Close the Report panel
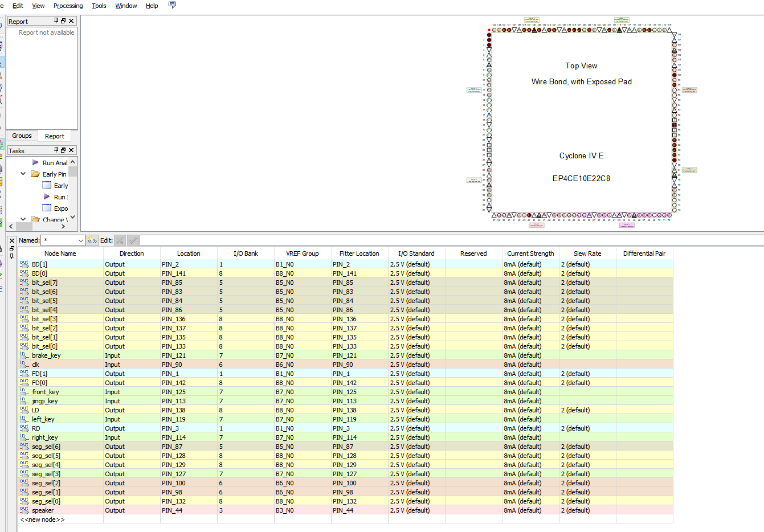Image resolution: width=764 pixels, height=532 pixels. pos(71,21)
